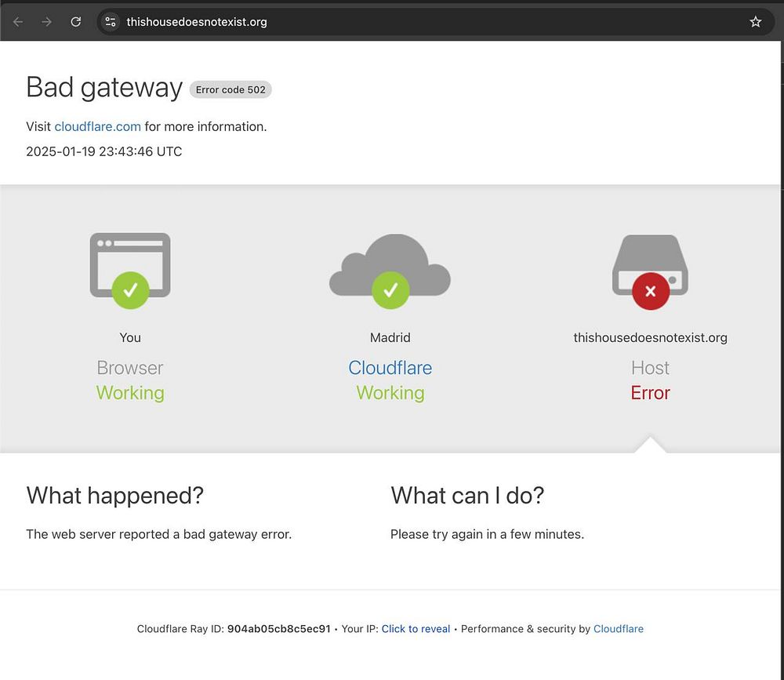
Task: Click the browser back arrow
Action: tap(18, 22)
